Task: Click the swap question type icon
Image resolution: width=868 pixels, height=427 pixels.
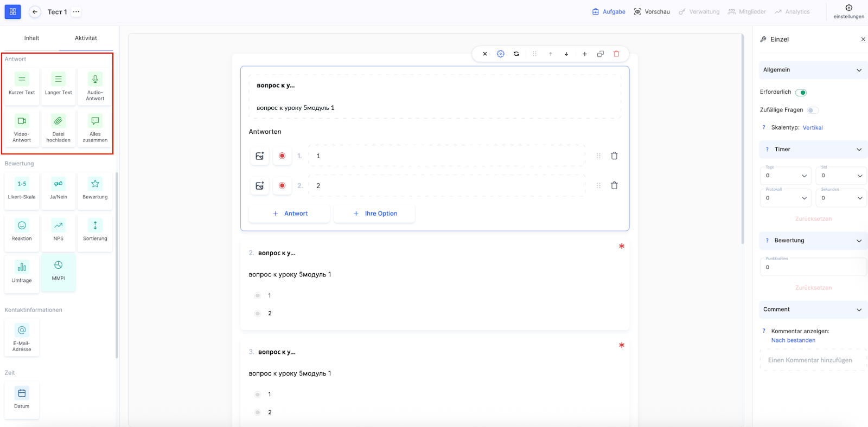Action: click(x=516, y=54)
